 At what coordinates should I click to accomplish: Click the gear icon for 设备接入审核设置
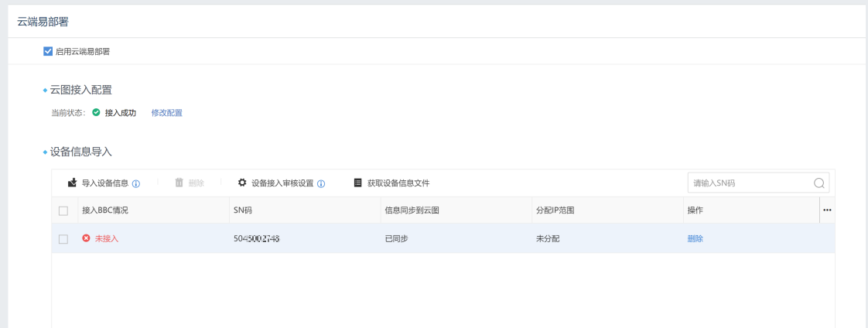tap(242, 183)
